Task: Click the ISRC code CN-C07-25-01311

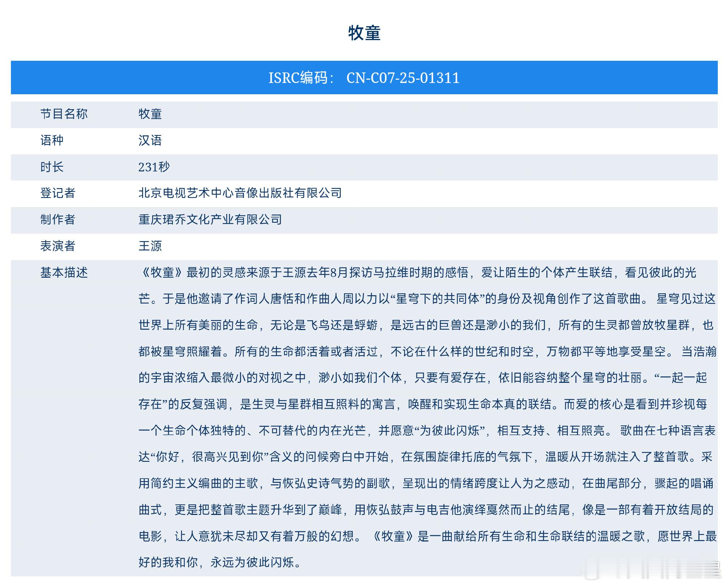Action: 403,78
